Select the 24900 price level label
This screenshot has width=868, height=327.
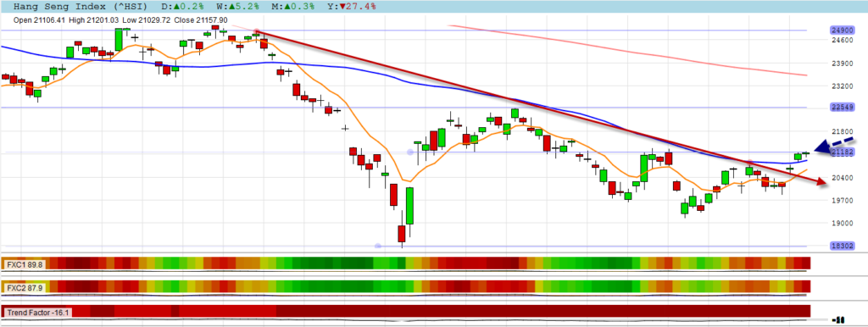[842, 30]
